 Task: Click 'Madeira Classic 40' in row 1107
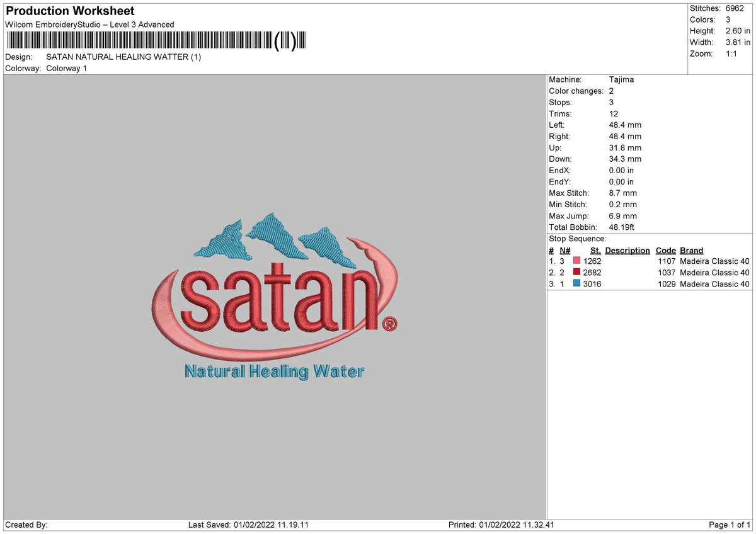(714, 261)
